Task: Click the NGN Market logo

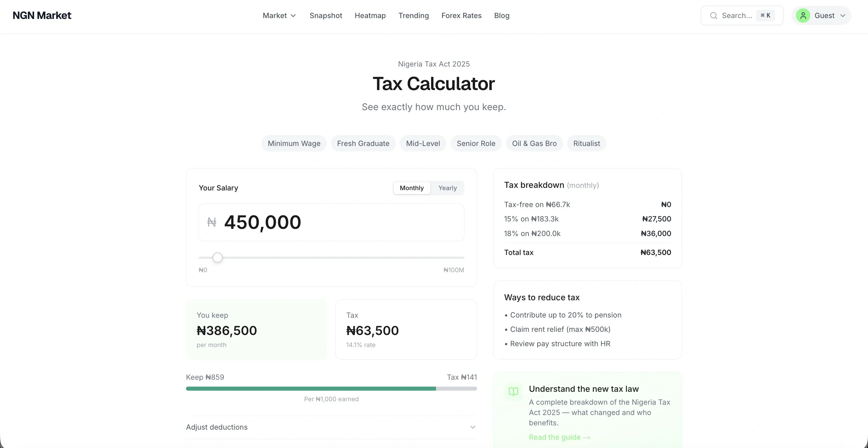Action: 41,15
